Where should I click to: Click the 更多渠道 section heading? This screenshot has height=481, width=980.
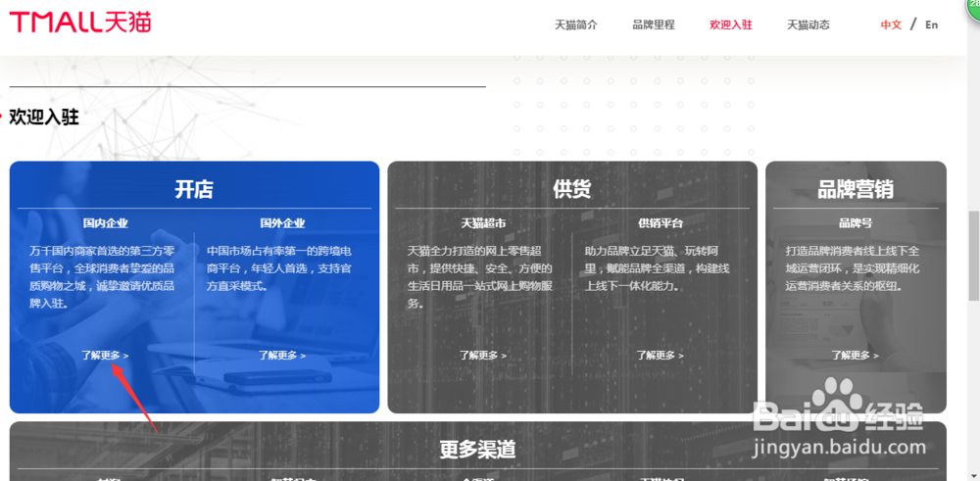(x=478, y=449)
